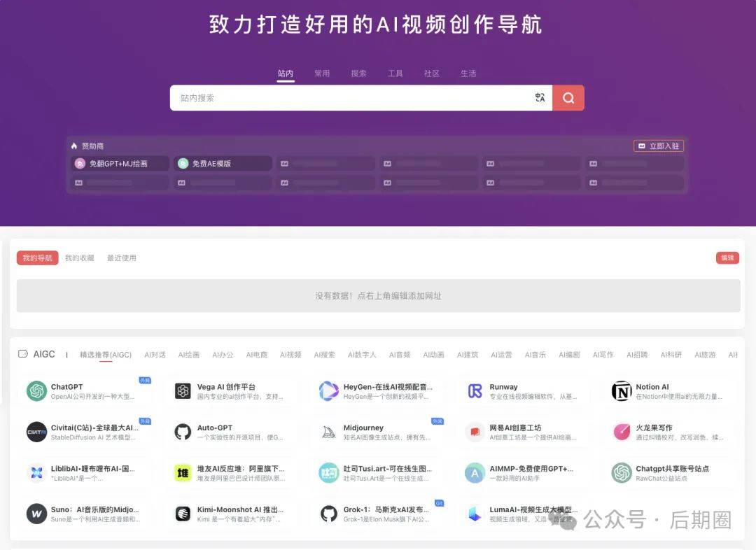Select the AI电商 category
756x550 pixels.
coord(256,355)
